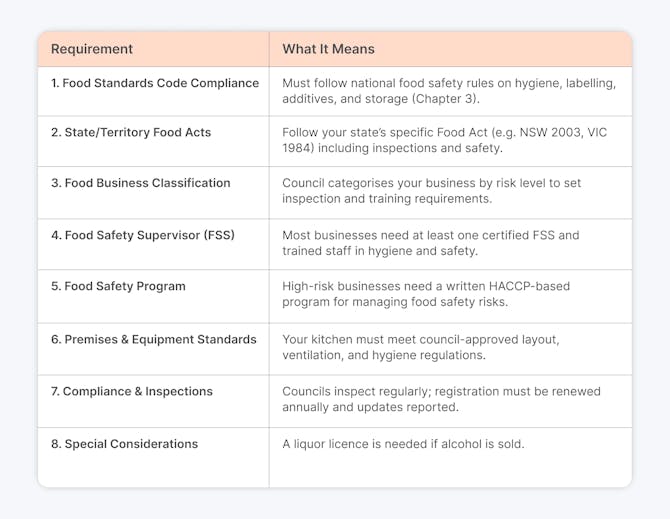Image resolution: width=670 pixels, height=519 pixels.
Task: Select '7. Compliance & Inspections' row label
Action: pyautogui.click(x=132, y=392)
